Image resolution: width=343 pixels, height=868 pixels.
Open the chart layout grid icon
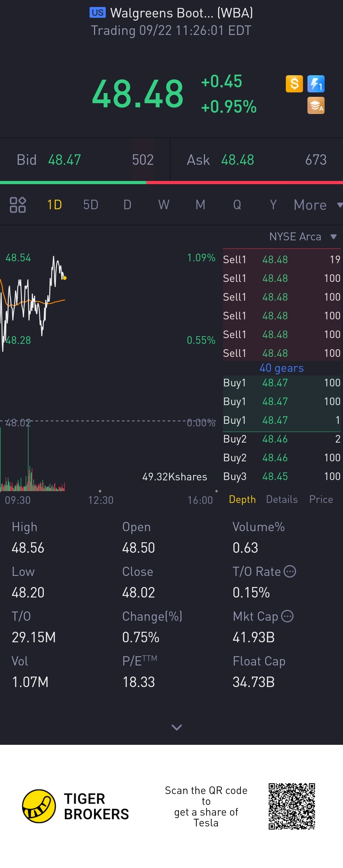pos(18,204)
